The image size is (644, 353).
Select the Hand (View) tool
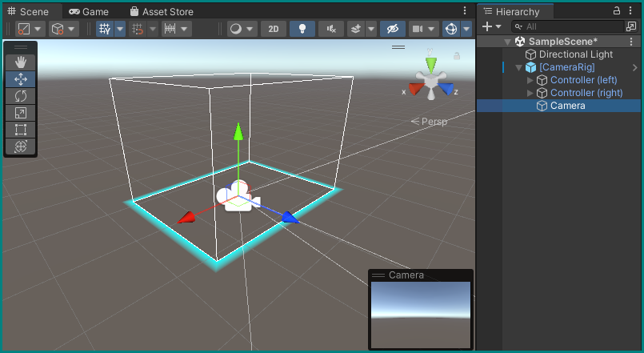21,62
